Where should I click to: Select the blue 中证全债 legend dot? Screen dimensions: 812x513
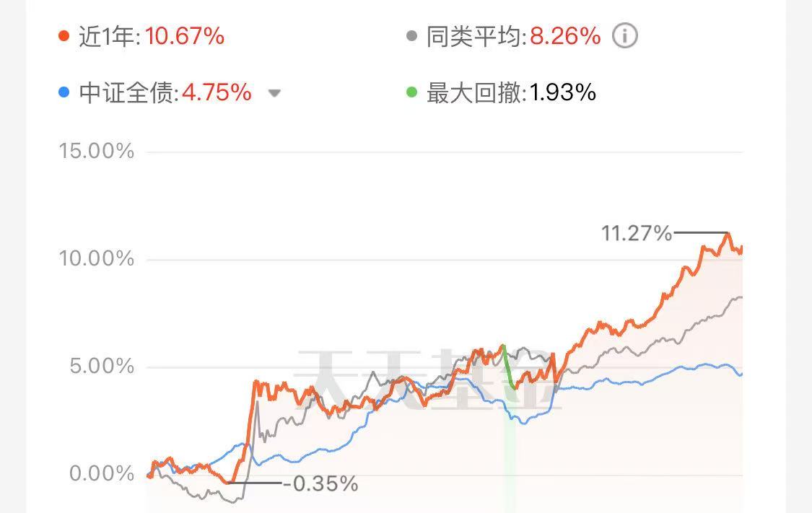pyautogui.click(x=64, y=92)
